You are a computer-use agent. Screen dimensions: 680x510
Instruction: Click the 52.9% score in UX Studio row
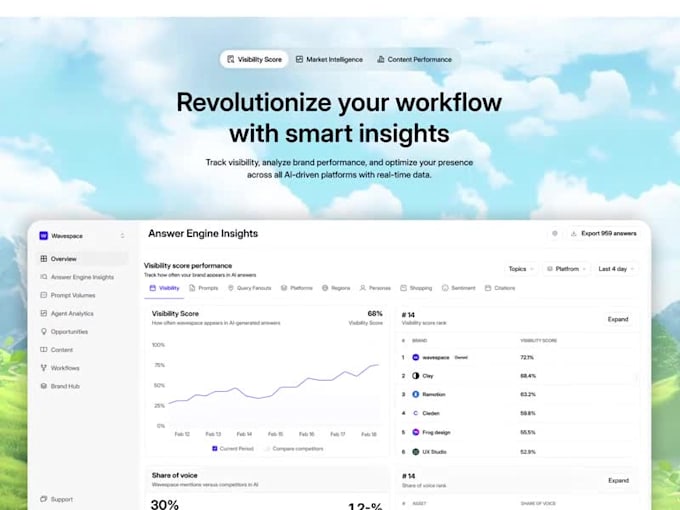pyautogui.click(x=528, y=452)
